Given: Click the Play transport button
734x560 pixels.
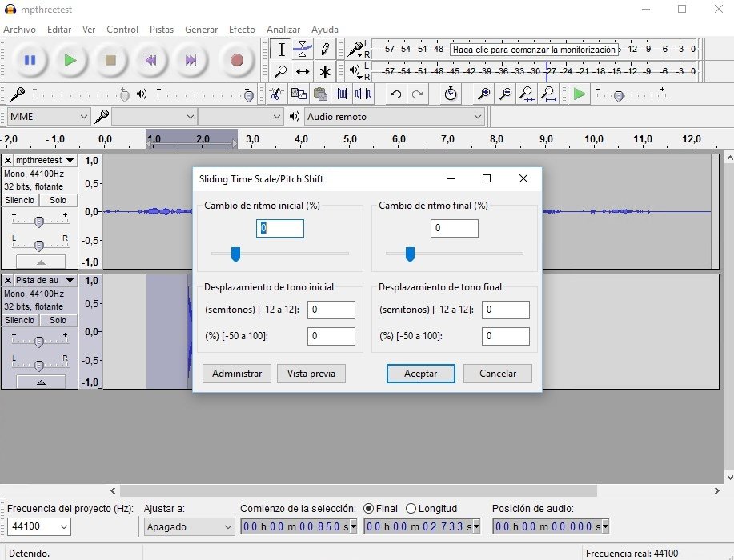Looking at the screenshot, I should [70, 60].
